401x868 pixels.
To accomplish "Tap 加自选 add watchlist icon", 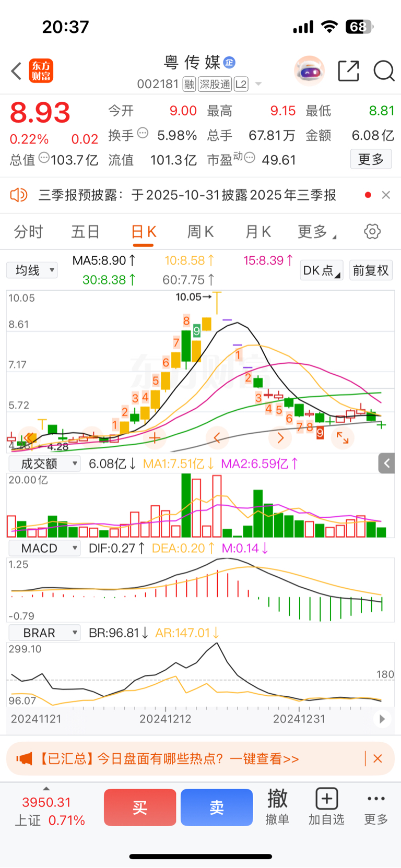I will pyautogui.click(x=327, y=807).
